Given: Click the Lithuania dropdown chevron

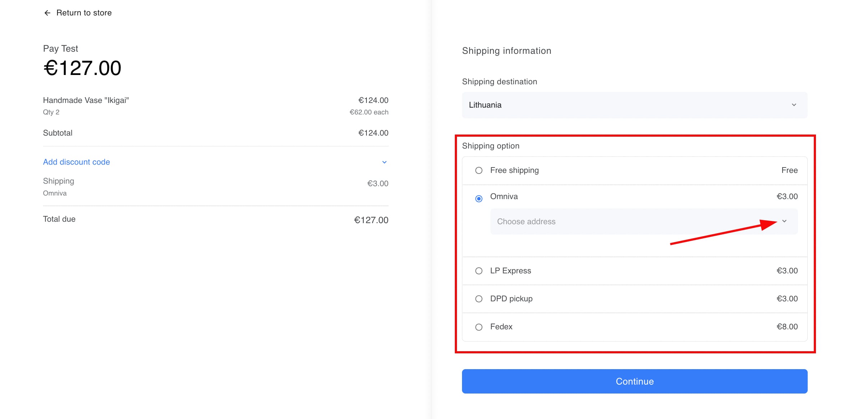Looking at the screenshot, I should tap(794, 105).
